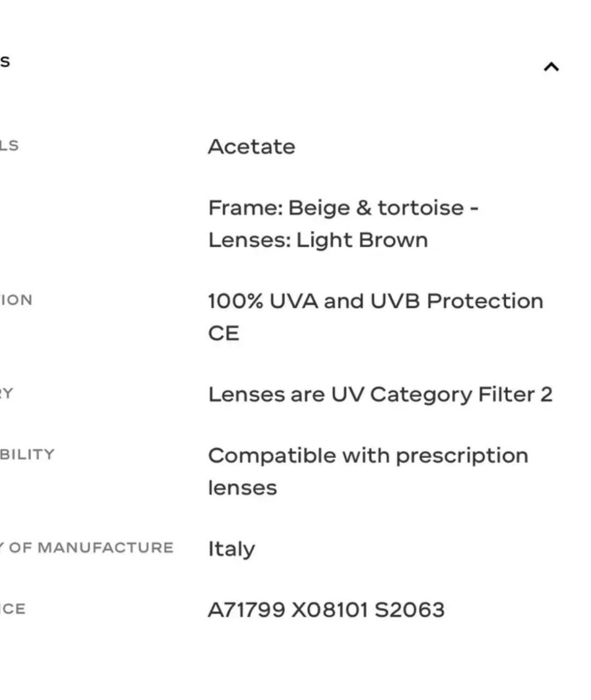Click the Acetate material value

pos(252,147)
